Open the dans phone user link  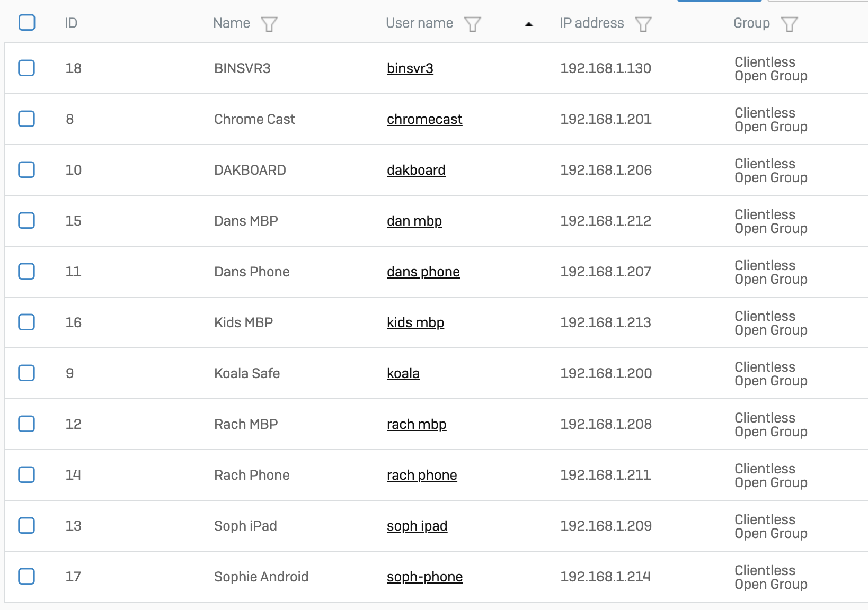423,272
